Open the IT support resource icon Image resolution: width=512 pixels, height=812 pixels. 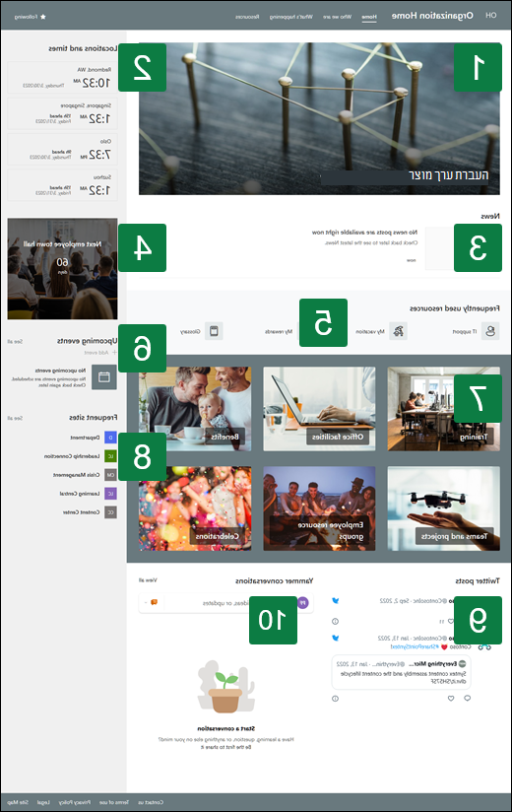point(490,331)
